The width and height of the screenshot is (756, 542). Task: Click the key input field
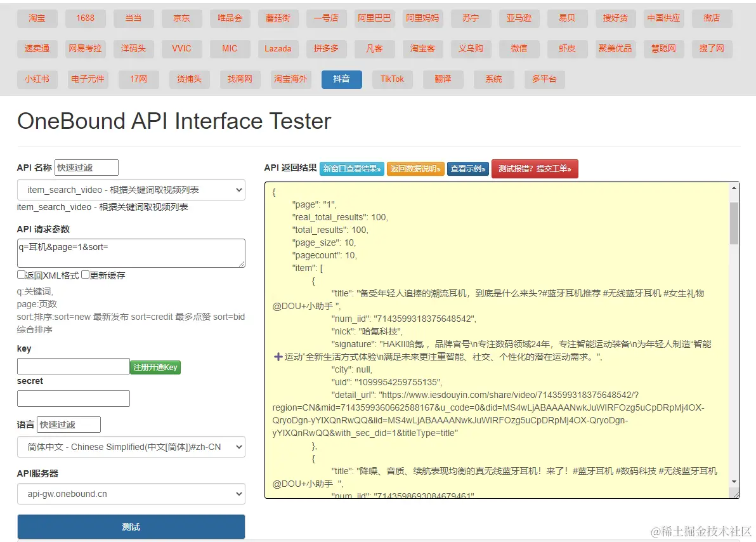[74, 366]
